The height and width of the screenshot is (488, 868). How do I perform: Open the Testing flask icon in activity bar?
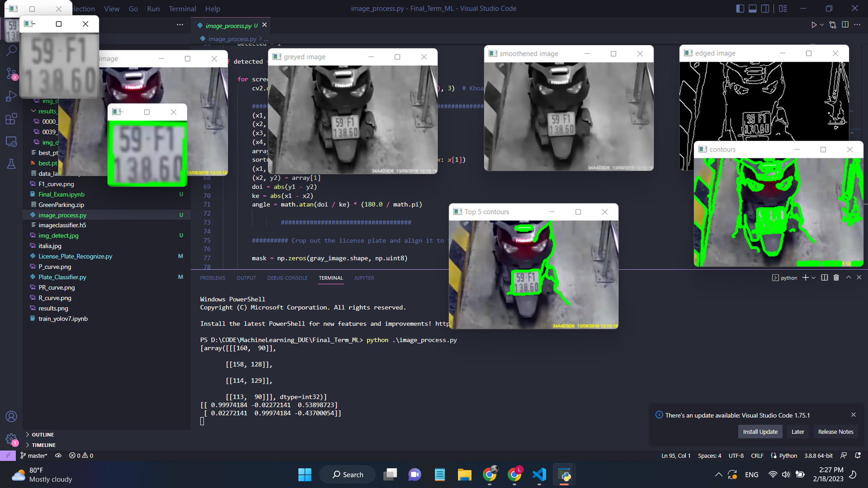point(11,164)
